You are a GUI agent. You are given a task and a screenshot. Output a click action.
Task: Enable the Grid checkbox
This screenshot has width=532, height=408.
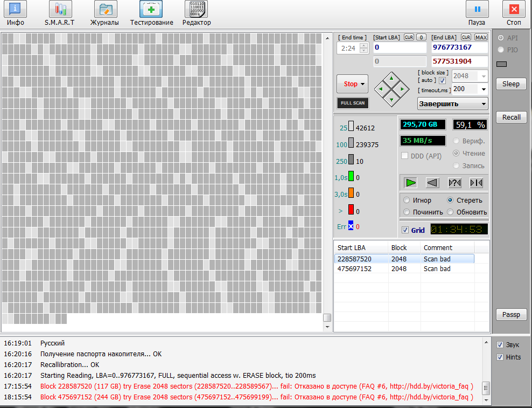pyautogui.click(x=405, y=230)
